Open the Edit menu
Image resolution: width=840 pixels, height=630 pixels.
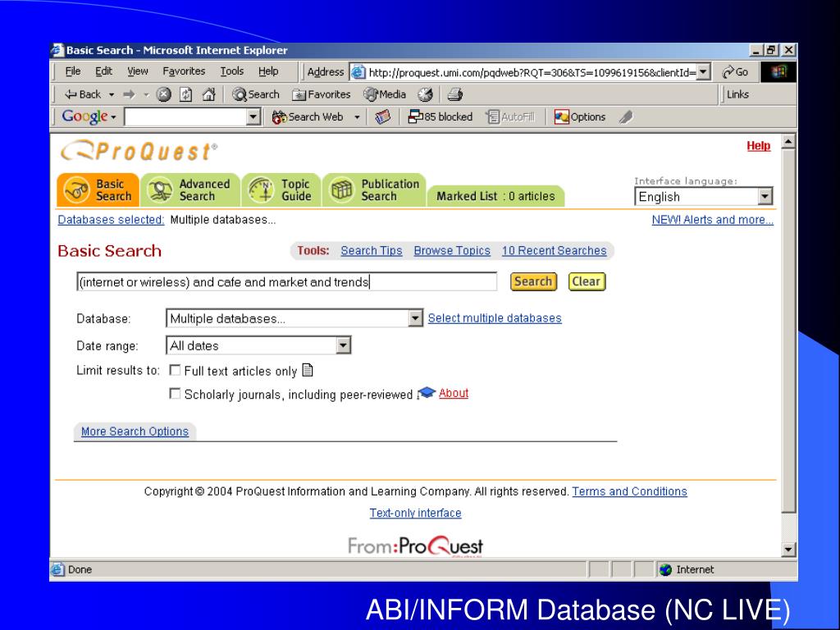[103, 71]
